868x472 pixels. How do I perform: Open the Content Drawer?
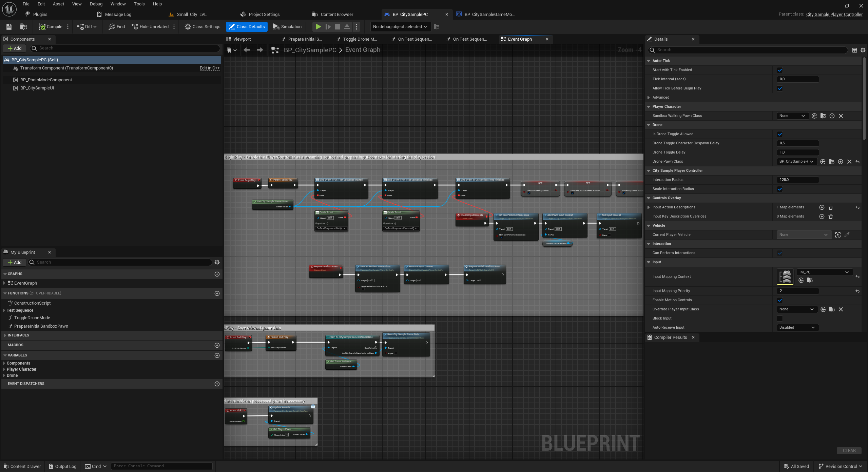(x=22, y=467)
